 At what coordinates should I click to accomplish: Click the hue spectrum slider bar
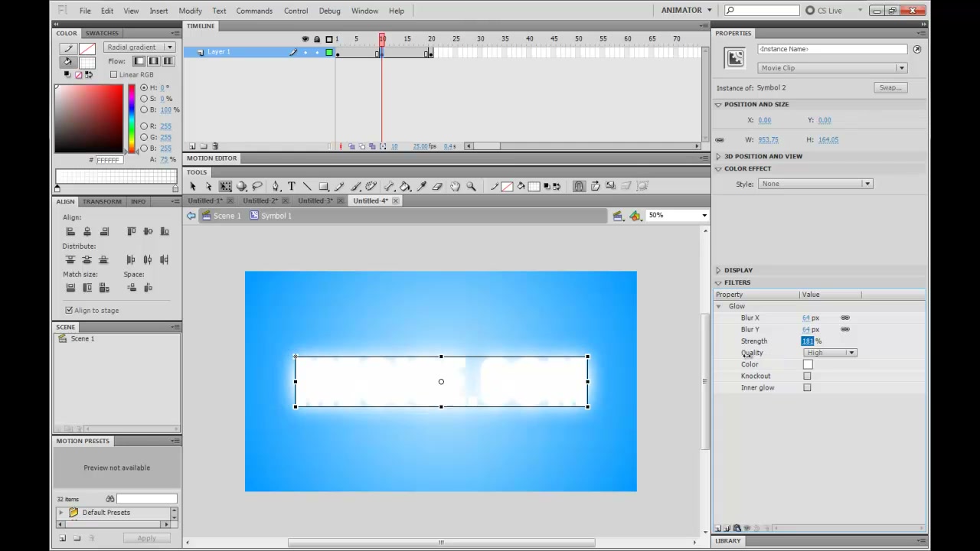click(132, 119)
